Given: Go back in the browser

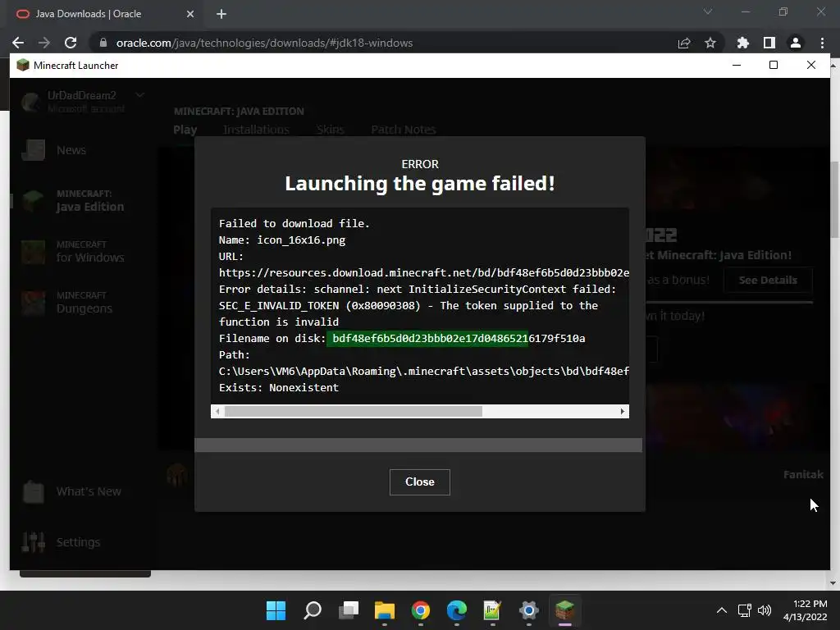Looking at the screenshot, I should pyautogui.click(x=18, y=43).
